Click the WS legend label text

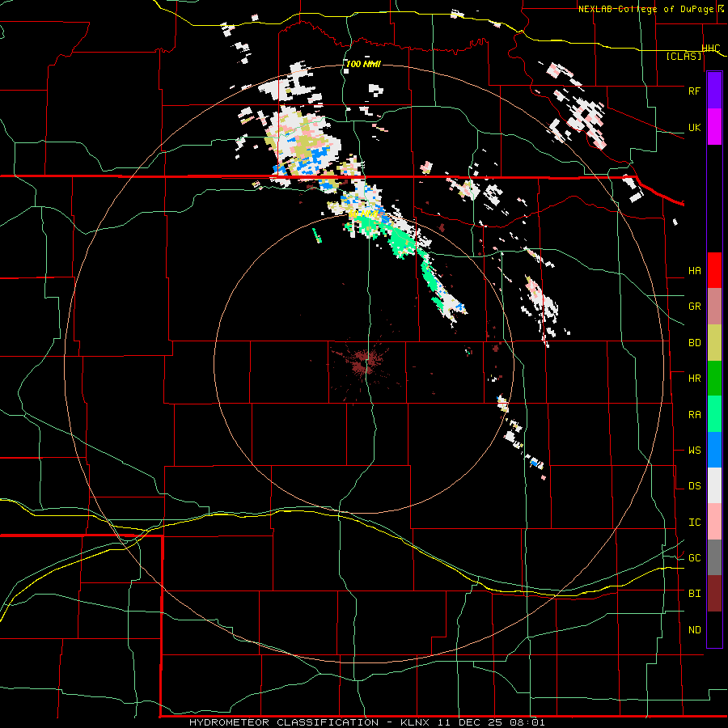point(694,451)
